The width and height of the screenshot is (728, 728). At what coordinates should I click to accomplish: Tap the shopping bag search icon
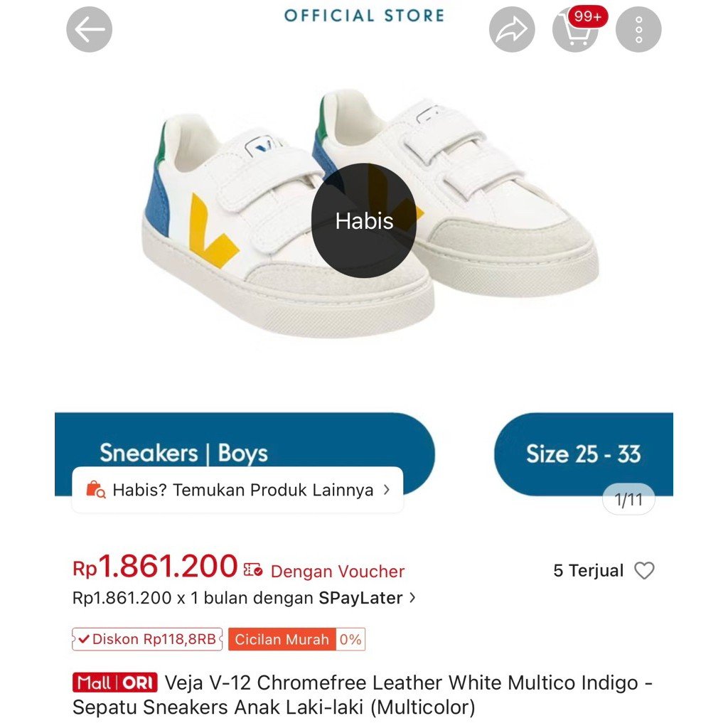95,490
